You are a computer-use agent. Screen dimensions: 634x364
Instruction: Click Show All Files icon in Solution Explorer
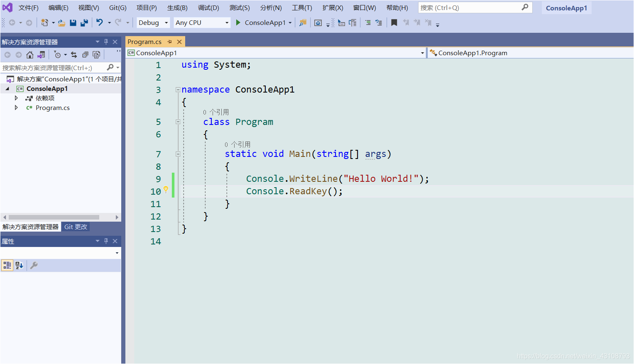[x=96, y=55]
